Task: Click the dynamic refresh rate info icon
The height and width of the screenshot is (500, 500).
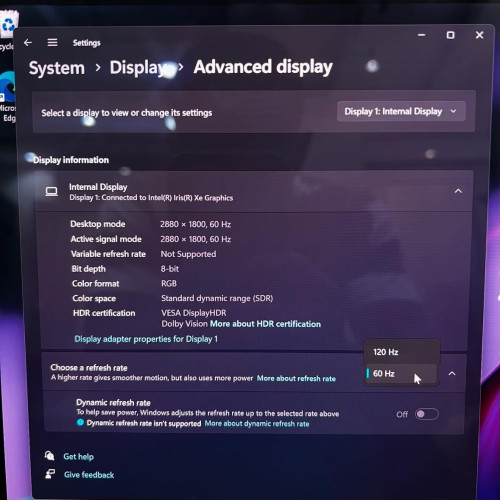Action: 80,422
